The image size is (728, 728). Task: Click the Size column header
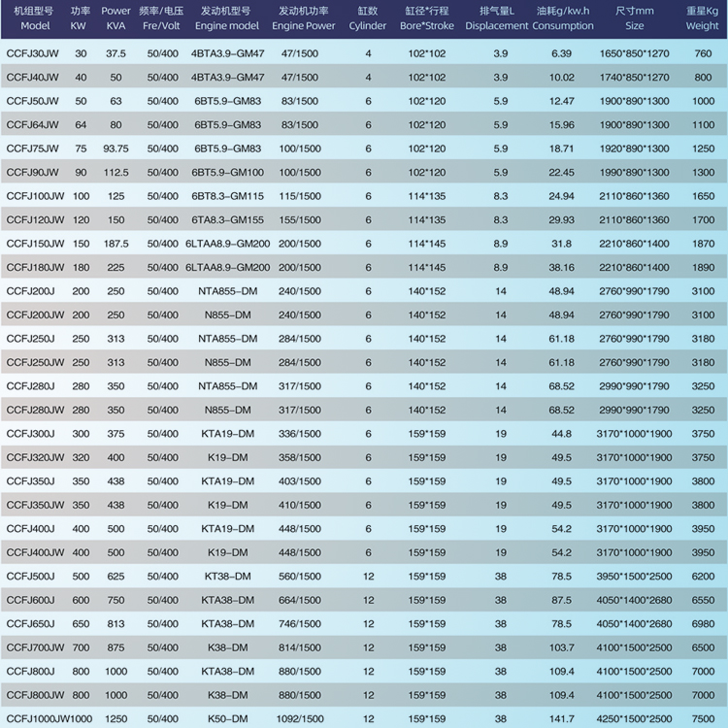634,18
